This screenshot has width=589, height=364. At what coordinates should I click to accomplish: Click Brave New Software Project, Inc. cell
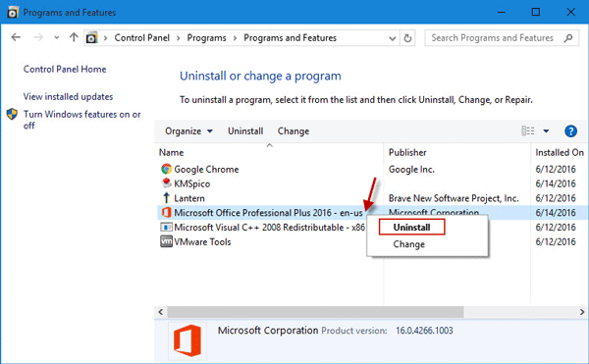[x=454, y=198]
